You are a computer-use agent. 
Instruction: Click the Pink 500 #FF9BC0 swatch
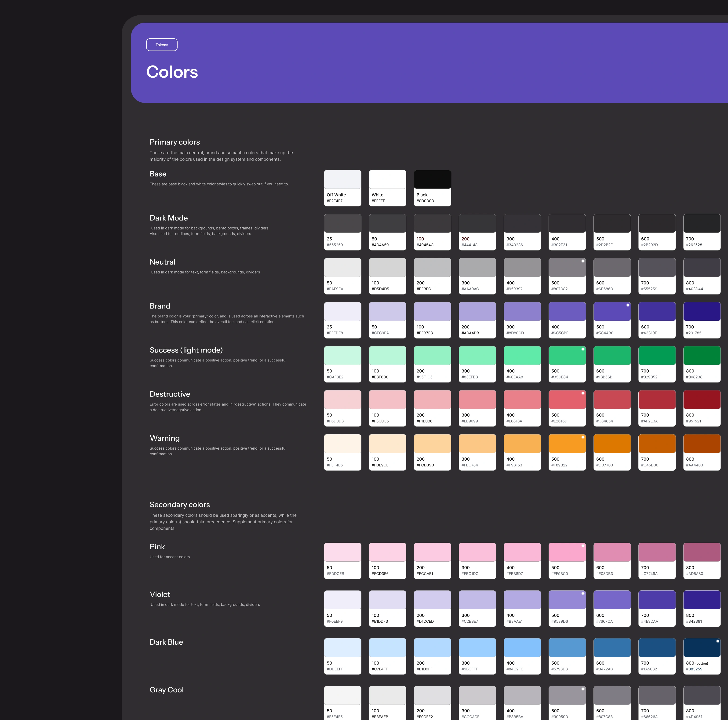tap(567, 561)
